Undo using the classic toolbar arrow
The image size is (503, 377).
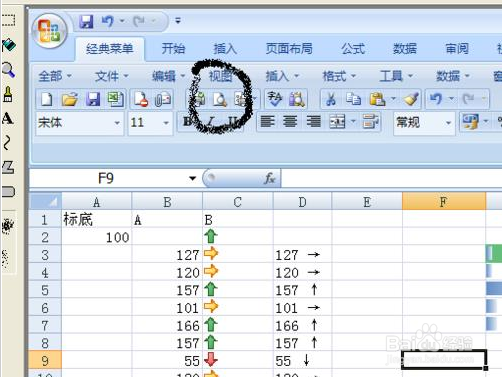(436, 99)
